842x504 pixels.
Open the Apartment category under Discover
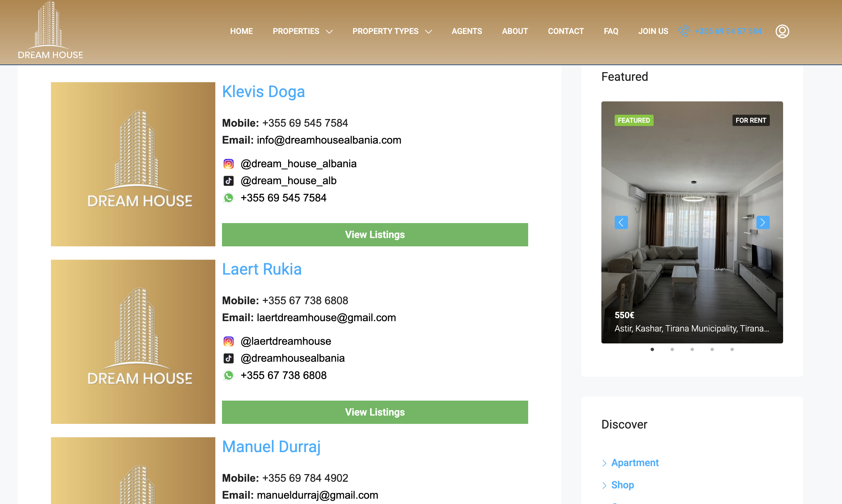coord(635,462)
